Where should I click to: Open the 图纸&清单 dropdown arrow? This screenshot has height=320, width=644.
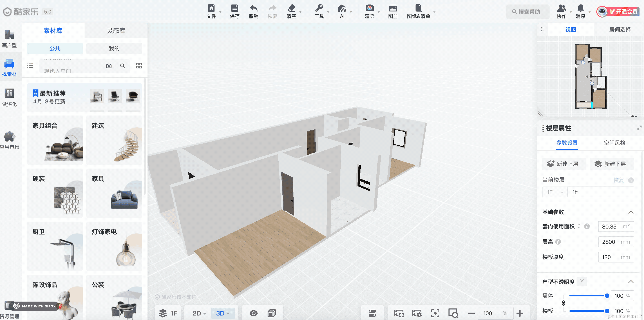(434, 12)
